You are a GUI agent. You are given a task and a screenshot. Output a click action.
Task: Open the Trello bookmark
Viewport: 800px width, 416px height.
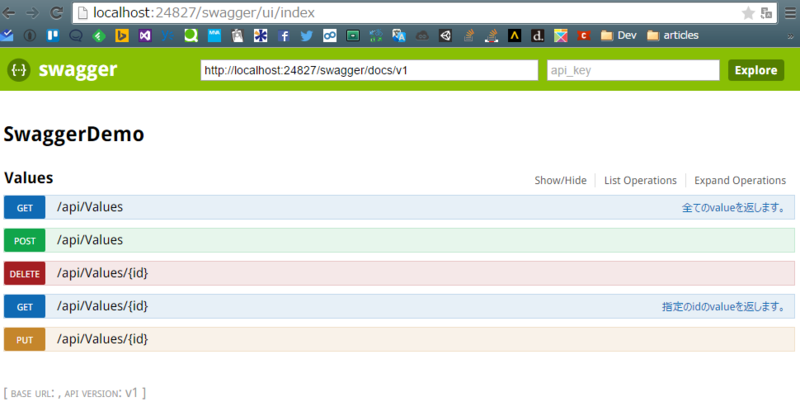point(53,35)
